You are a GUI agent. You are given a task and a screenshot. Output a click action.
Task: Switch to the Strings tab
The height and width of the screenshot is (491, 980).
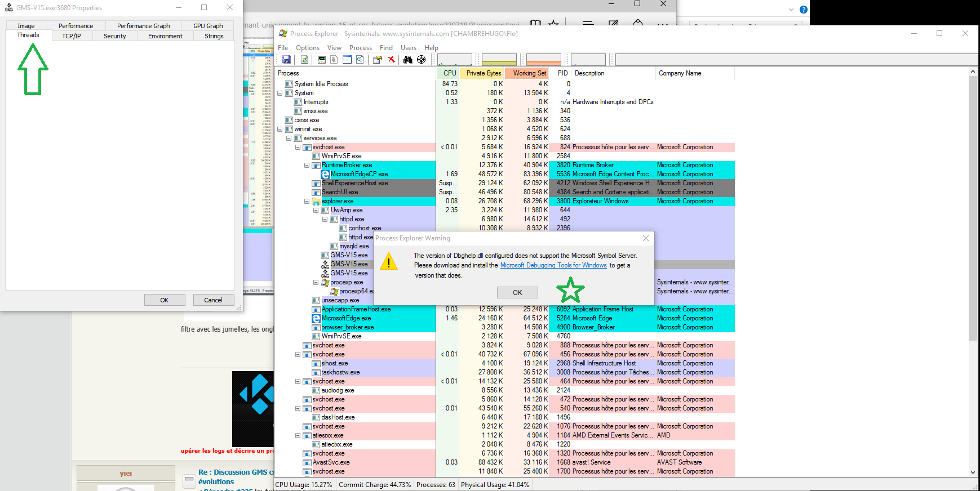214,36
